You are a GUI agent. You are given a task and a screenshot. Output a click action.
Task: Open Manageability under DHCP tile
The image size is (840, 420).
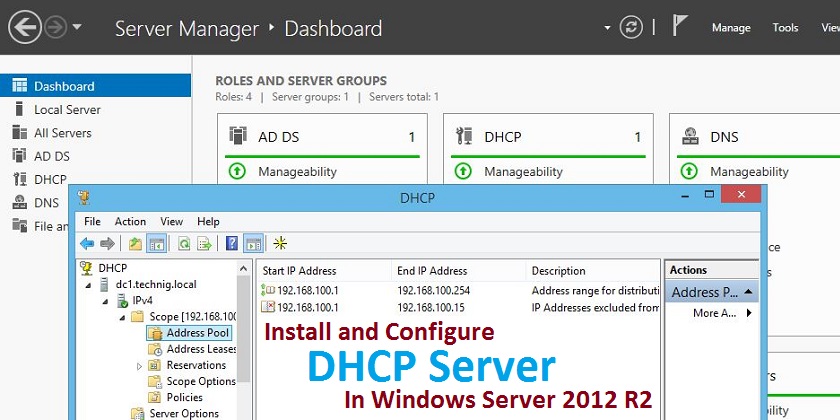[x=523, y=172]
